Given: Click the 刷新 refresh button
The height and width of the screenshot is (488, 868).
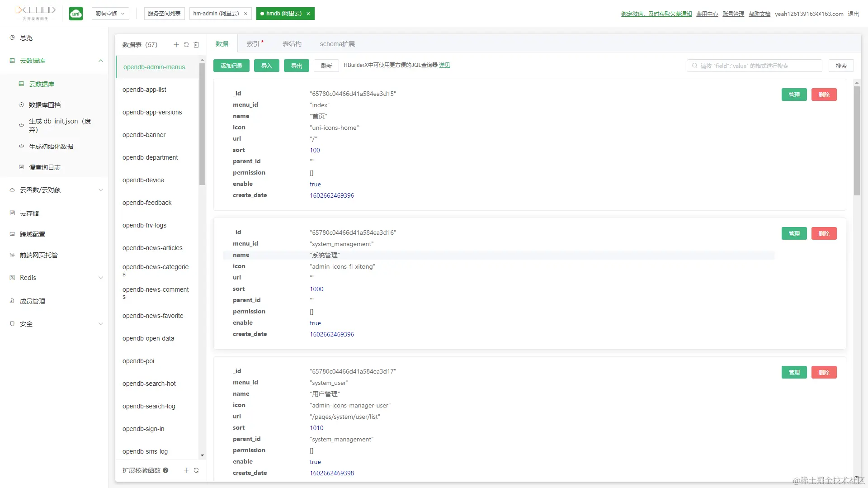Looking at the screenshot, I should click(326, 66).
